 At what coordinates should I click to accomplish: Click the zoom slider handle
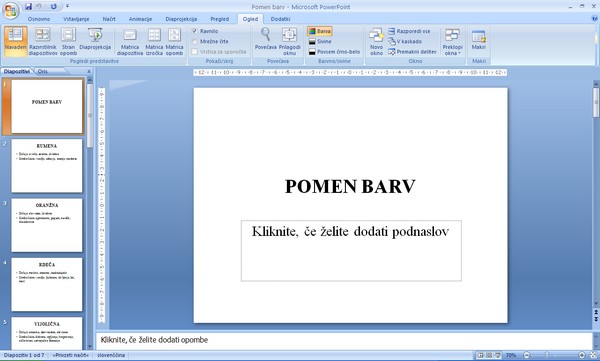point(548,355)
